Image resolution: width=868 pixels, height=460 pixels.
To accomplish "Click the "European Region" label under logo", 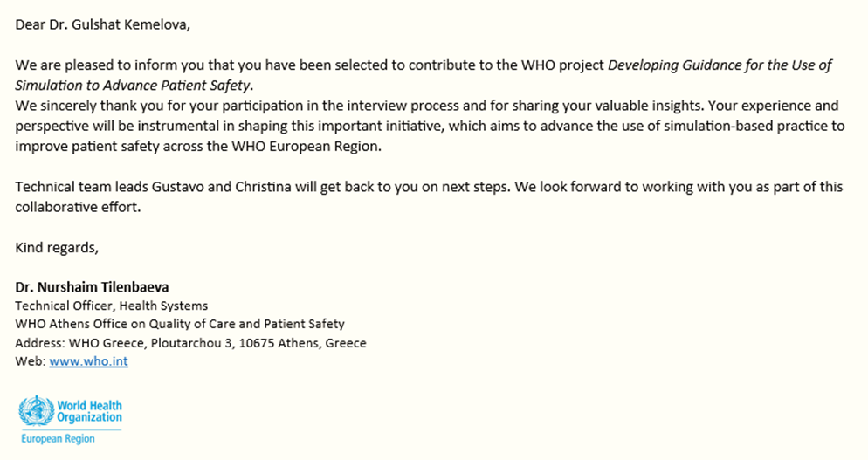I will click(x=58, y=438).
